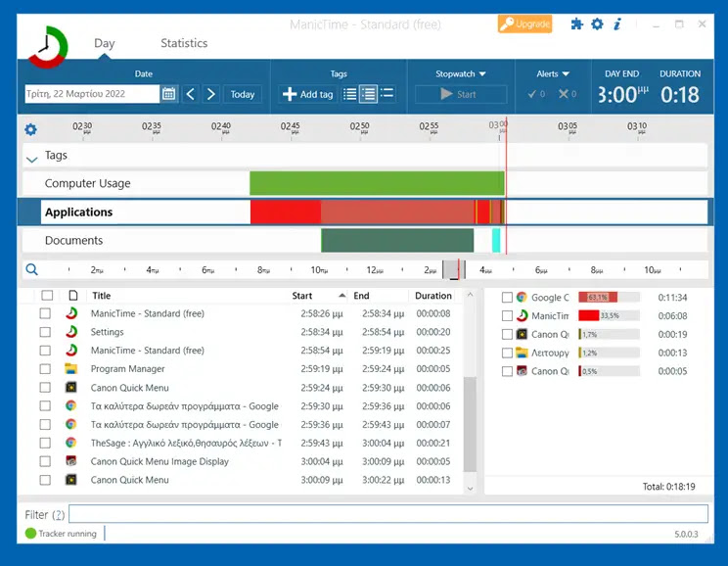The width and height of the screenshot is (728, 566).
Task: Check the Λειτουργ summary checkbox
Action: click(x=507, y=354)
